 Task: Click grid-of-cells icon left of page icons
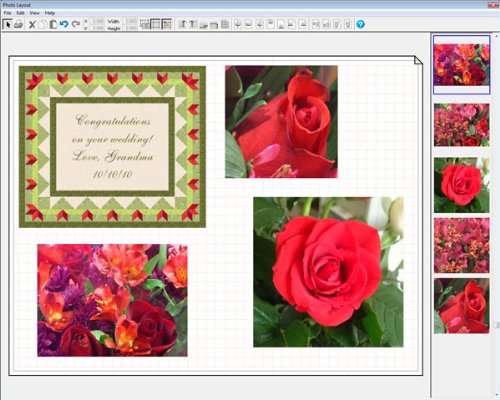coord(225,24)
